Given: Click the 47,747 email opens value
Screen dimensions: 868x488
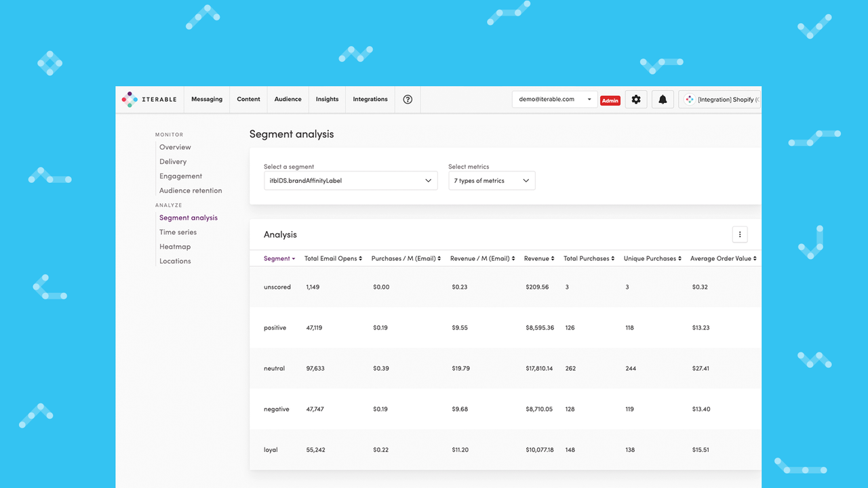Looking at the screenshot, I should click(315, 409).
